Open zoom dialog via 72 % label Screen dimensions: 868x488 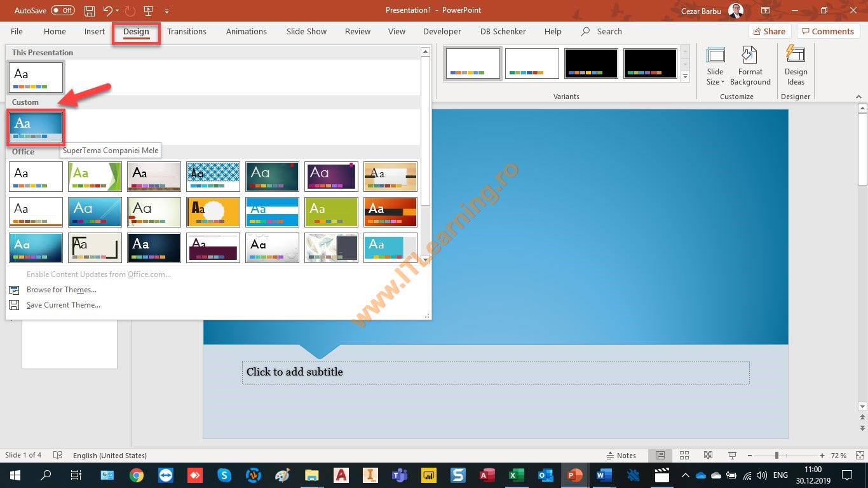(x=839, y=456)
